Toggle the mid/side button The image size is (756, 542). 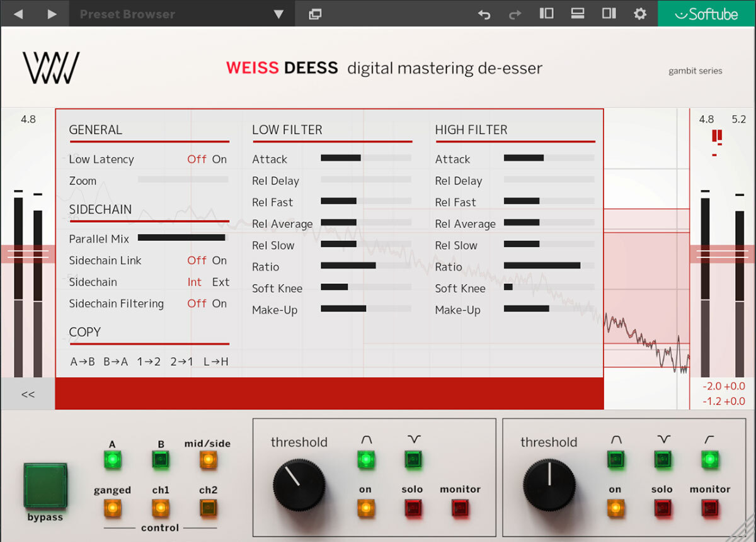208,460
